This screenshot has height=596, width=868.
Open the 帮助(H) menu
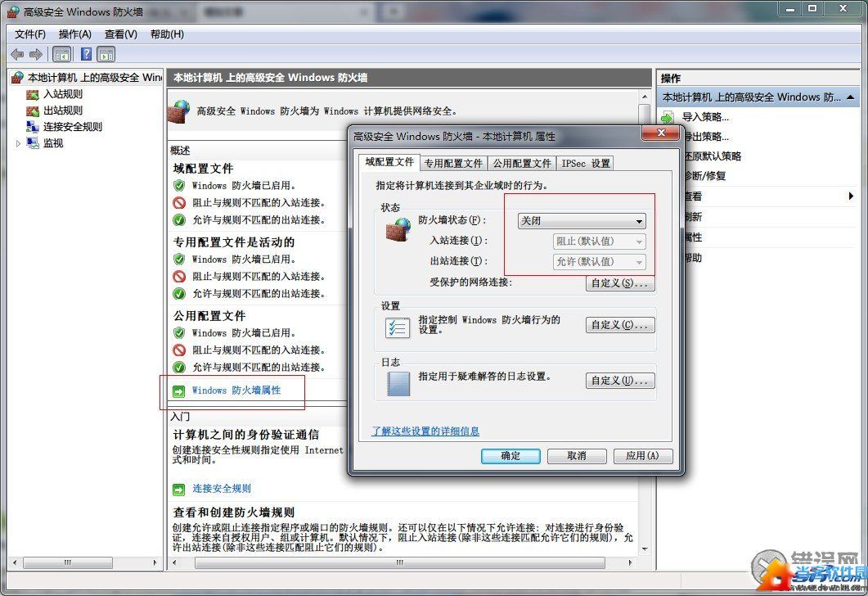pyautogui.click(x=167, y=34)
